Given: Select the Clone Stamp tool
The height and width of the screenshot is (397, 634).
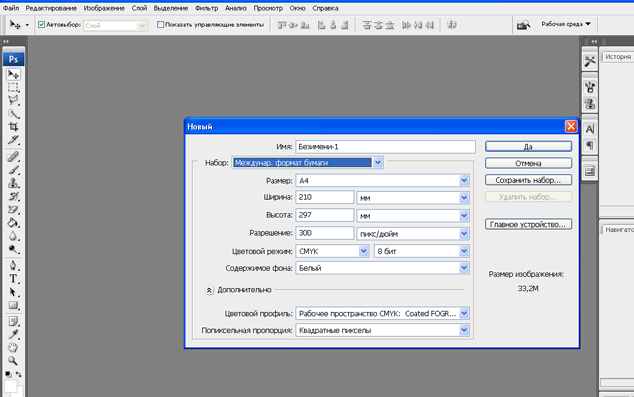Looking at the screenshot, I should pos(13,183).
